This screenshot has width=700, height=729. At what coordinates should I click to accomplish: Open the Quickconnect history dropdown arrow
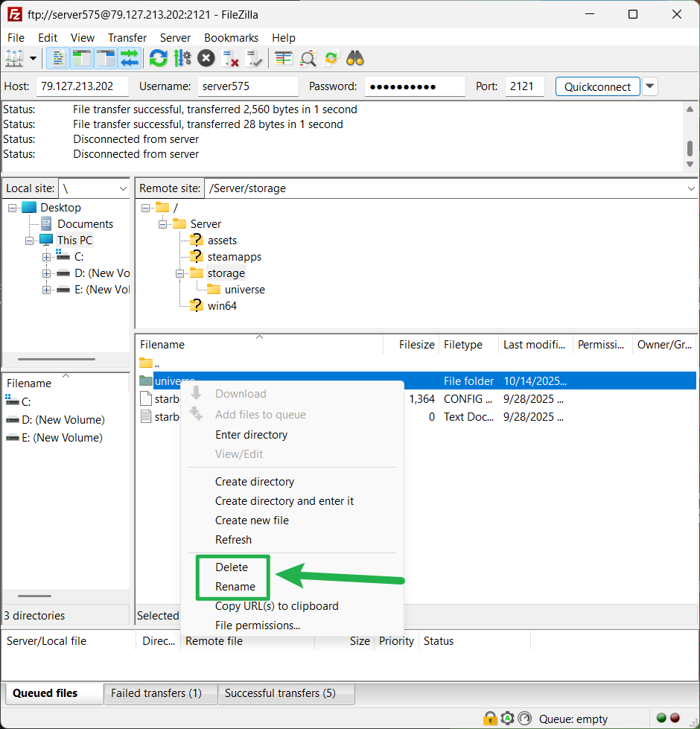click(650, 86)
